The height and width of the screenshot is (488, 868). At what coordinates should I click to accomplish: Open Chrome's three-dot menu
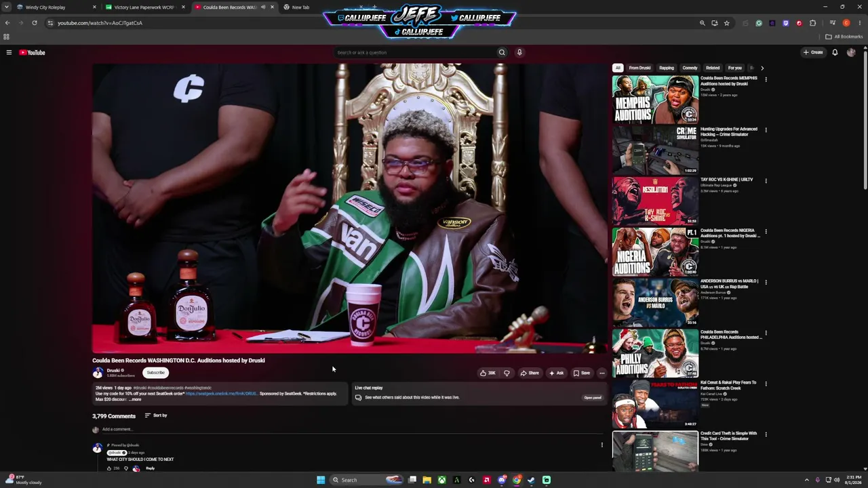point(859,23)
